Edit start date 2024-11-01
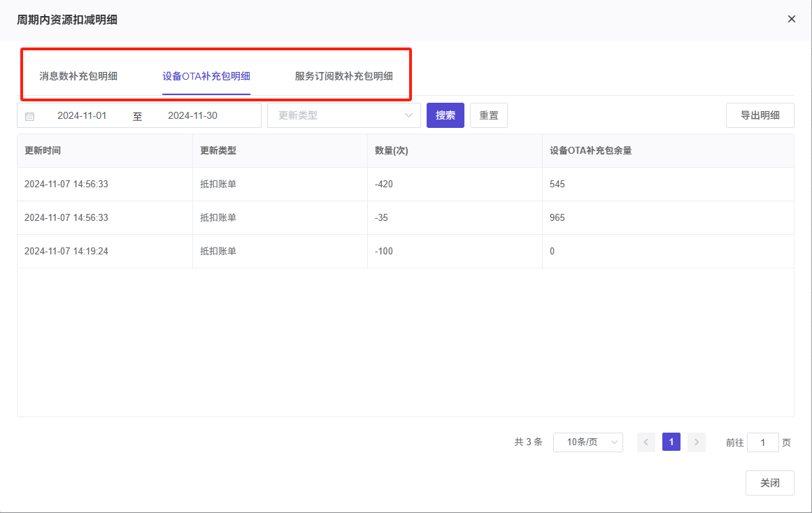 point(82,115)
